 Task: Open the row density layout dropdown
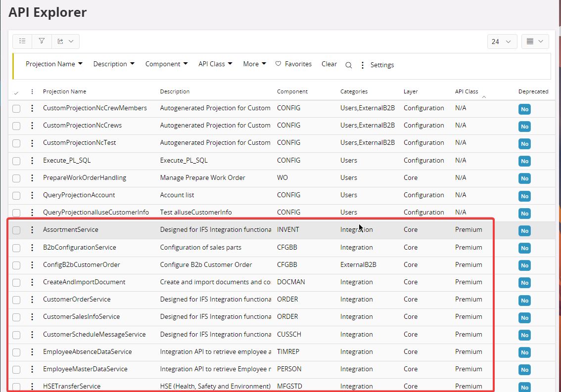[x=535, y=42]
